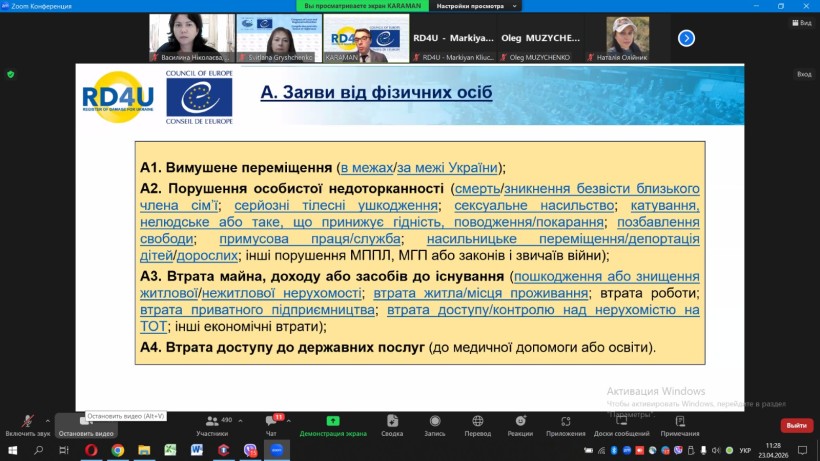Unmute microphone with Включить звук button
This screenshot has width=820, height=461.
point(27,425)
